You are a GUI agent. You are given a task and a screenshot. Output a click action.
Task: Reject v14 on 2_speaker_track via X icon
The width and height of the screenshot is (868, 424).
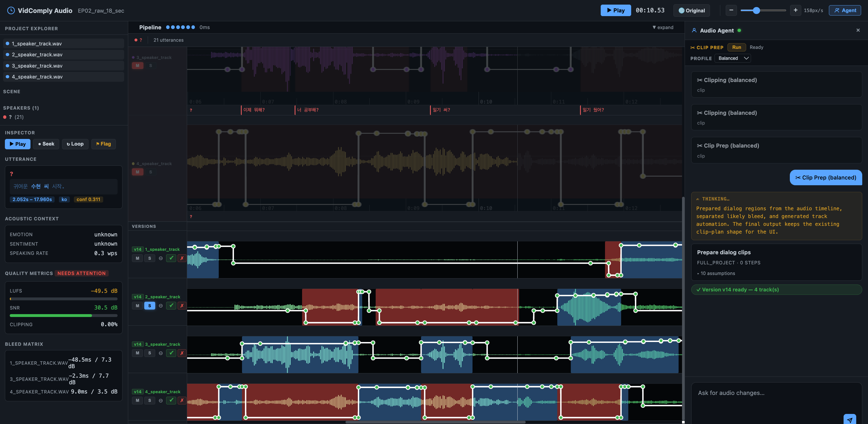pos(182,305)
